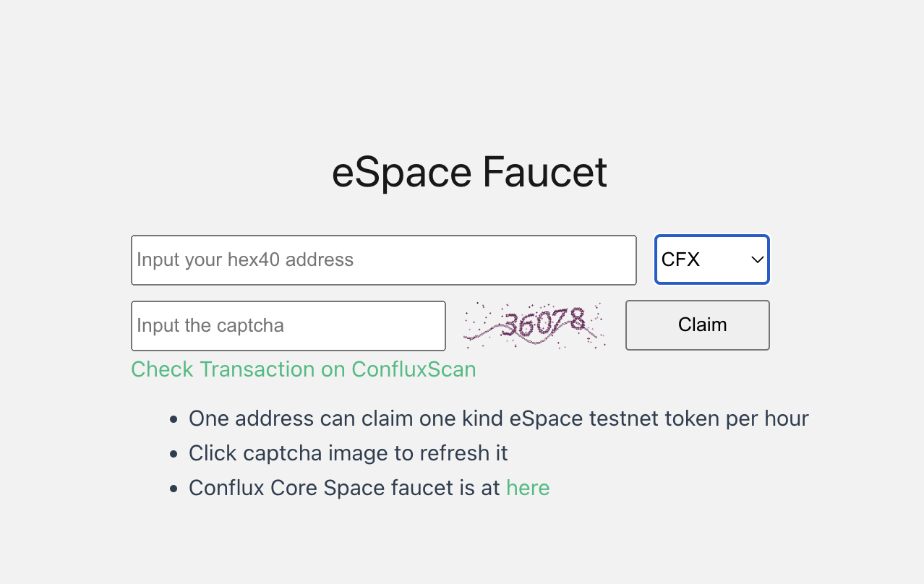Click the bullet before "Click captcha image"
The width and height of the screenshot is (924, 584).
pyautogui.click(x=173, y=454)
